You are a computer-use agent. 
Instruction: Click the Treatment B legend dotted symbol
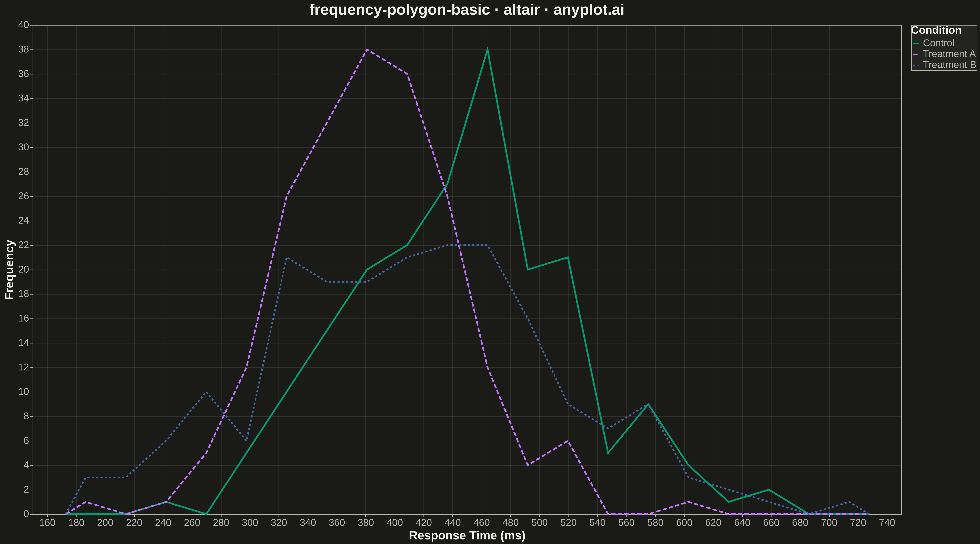(x=916, y=65)
